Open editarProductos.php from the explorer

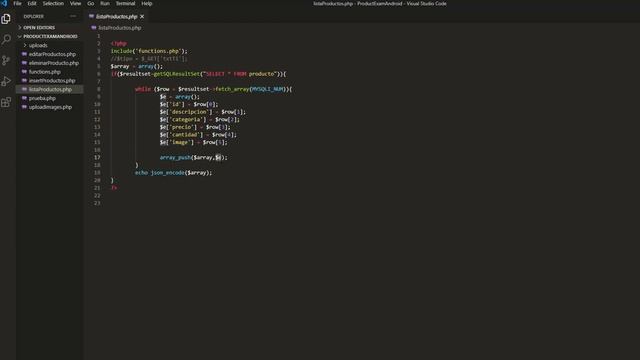coord(52,54)
